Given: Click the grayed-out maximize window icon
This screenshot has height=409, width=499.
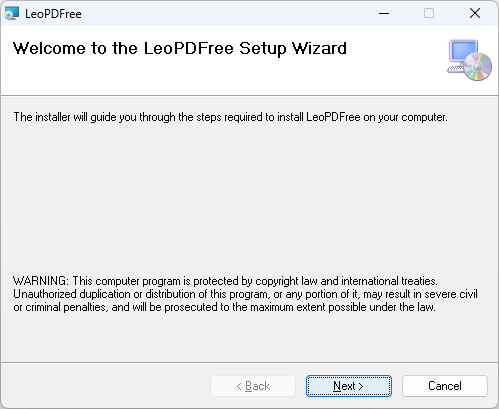Looking at the screenshot, I should click(x=429, y=13).
